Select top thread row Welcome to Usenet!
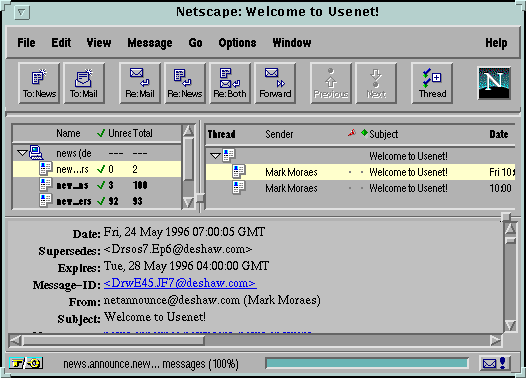 360,156
